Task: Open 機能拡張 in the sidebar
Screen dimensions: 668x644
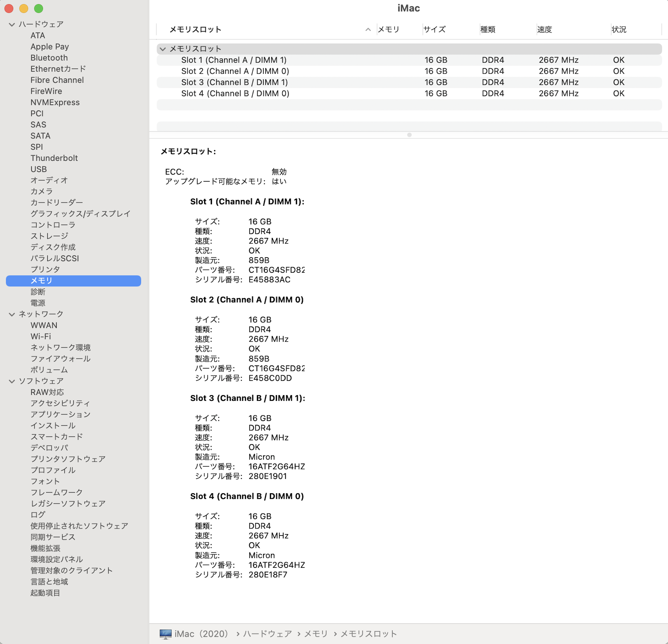Action: click(x=46, y=548)
